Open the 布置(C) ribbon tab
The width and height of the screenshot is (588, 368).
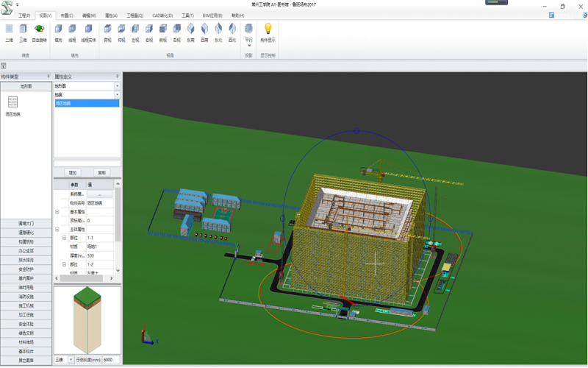[67, 15]
